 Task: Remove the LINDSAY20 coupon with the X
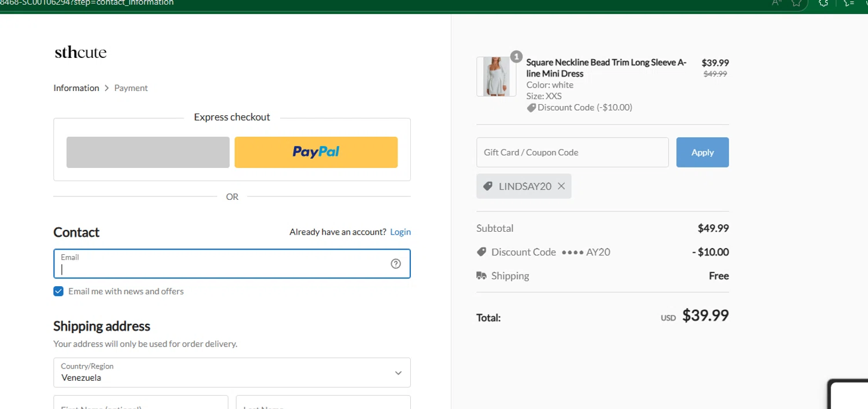(561, 186)
